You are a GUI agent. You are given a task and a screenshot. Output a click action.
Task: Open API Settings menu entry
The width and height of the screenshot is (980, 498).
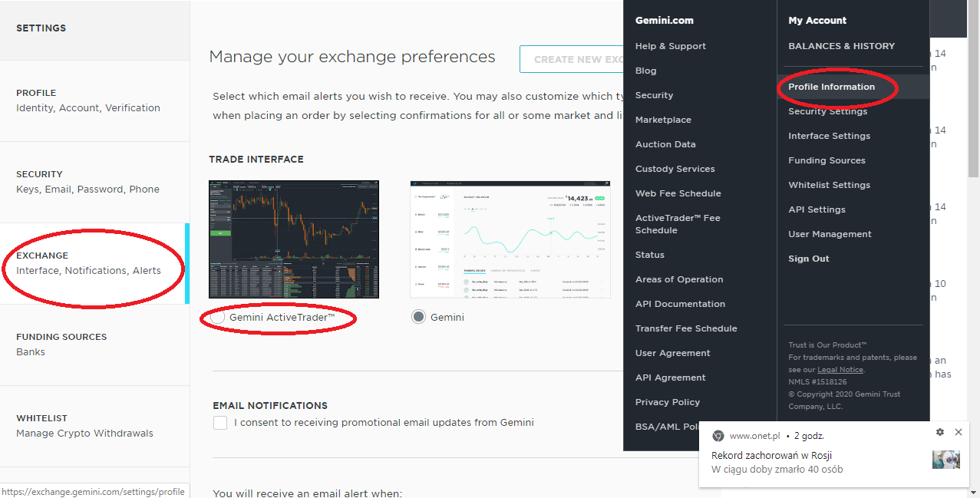tap(817, 209)
